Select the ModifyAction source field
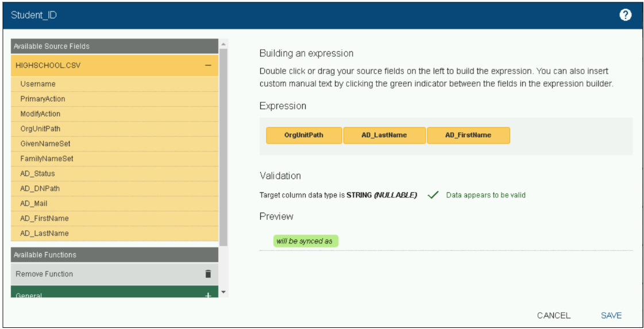The height and width of the screenshot is (329, 644). click(x=114, y=114)
